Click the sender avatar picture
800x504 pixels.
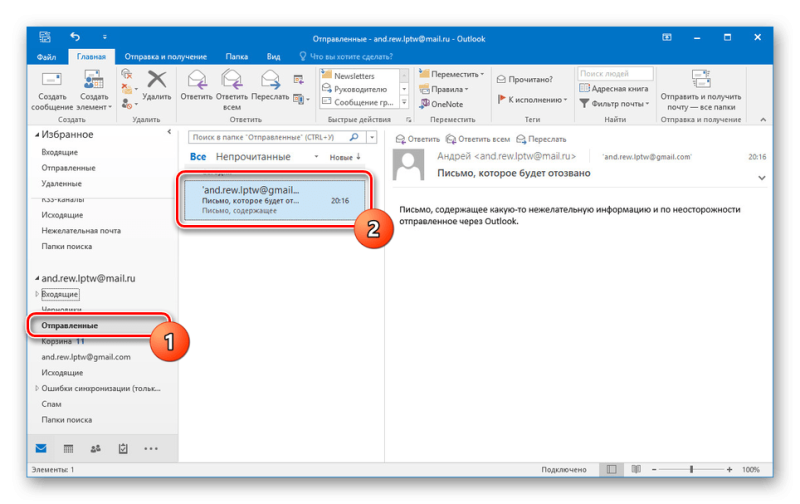click(408, 164)
